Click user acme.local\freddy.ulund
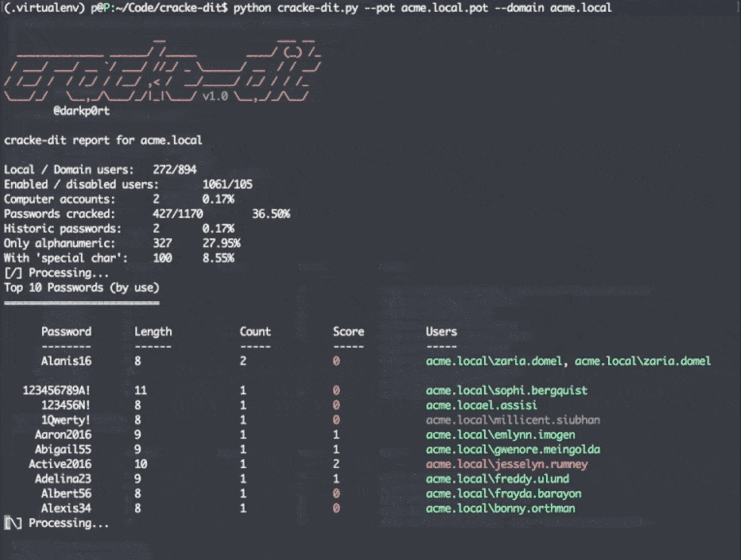 (498, 480)
